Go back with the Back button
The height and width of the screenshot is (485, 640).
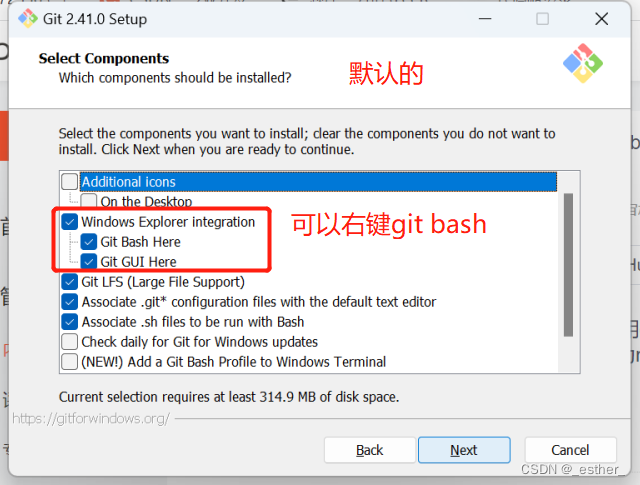click(x=370, y=450)
